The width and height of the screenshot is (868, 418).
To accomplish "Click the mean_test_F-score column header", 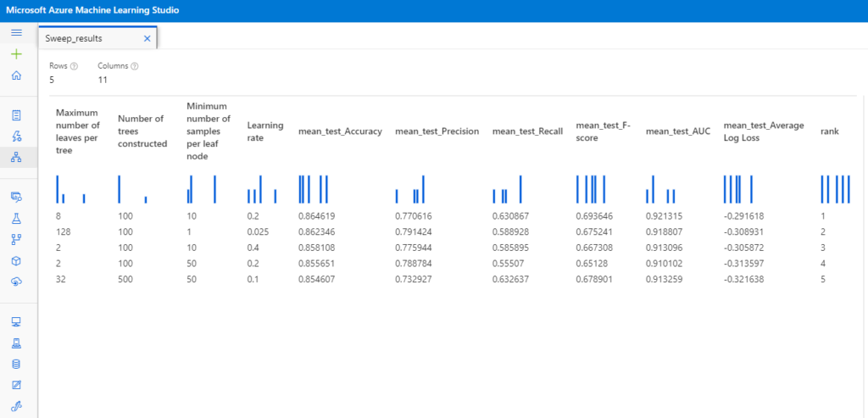I will pos(603,131).
